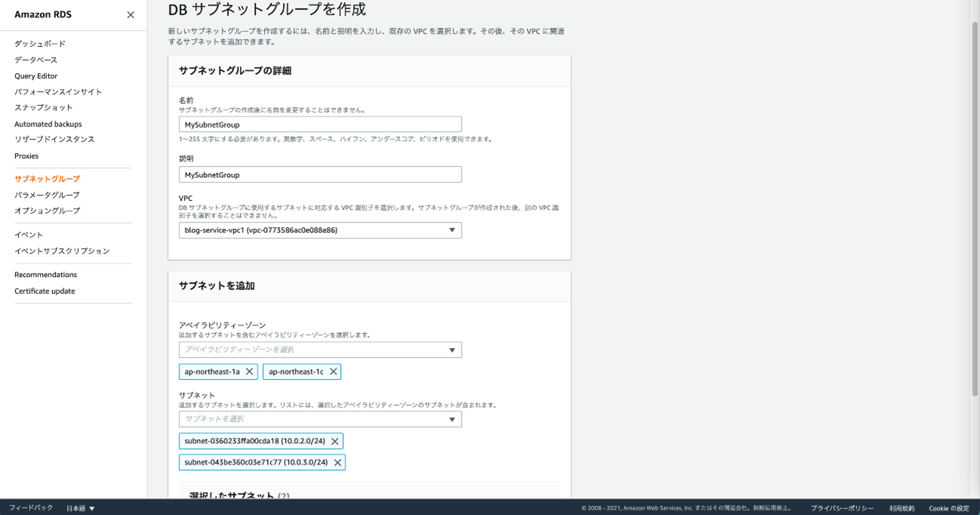Click the フィードバック link in footer
Image resolution: width=980 pixels, height=515 pixels.
pos(31,508)
